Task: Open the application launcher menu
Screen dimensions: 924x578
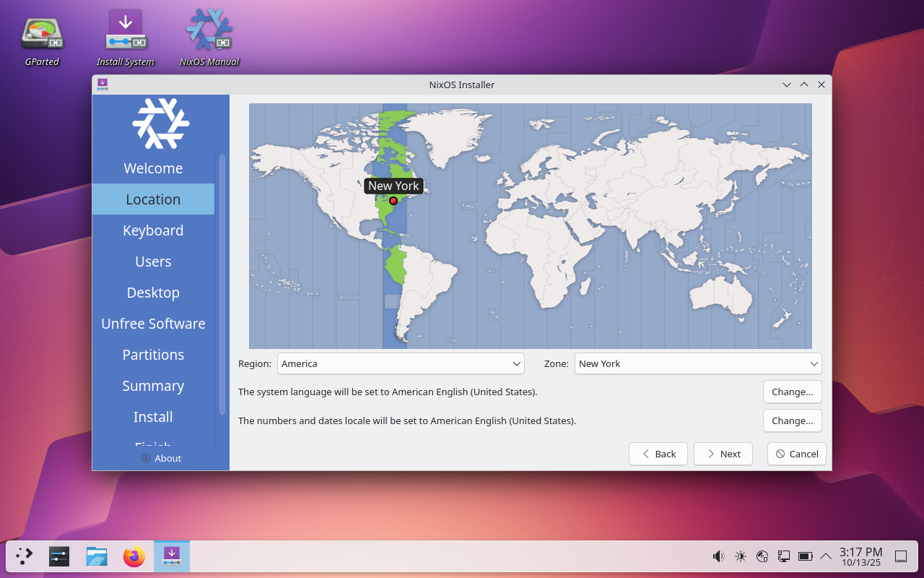Action: [25, 556]
